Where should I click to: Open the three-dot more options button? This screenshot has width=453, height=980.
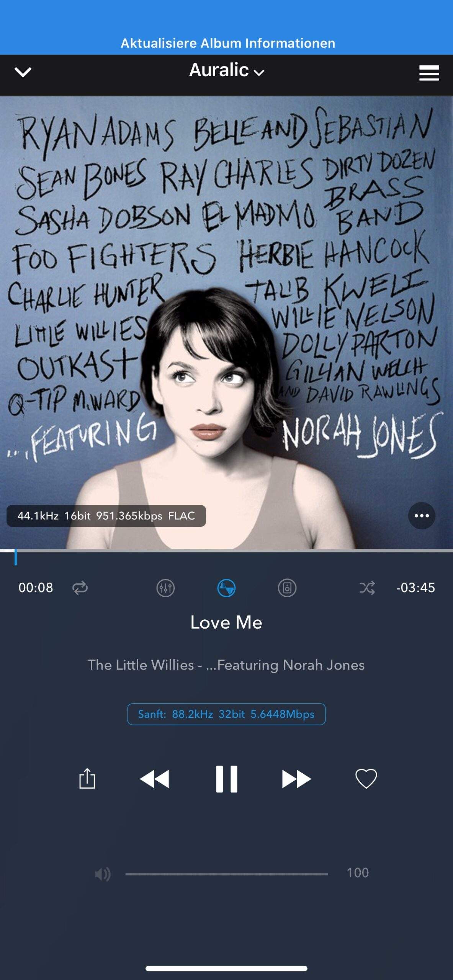[x=422, y=516]
